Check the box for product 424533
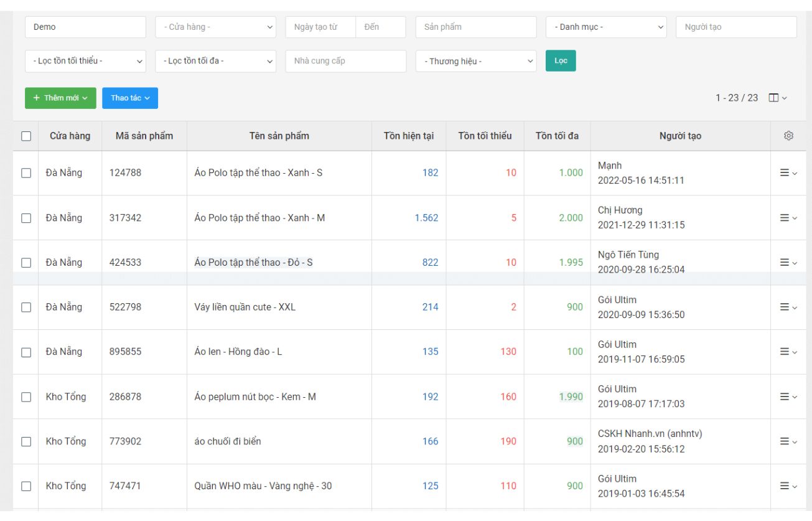This screenshot has height=521, width=812. coord(26,263)
